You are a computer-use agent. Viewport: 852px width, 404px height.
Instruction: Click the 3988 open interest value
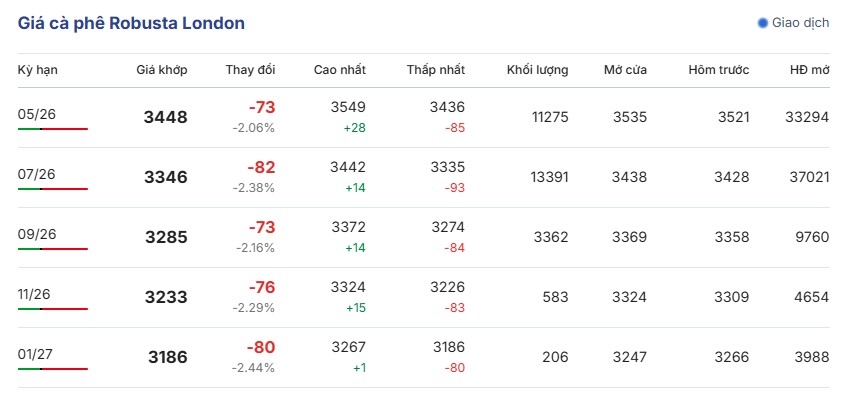pyautogui.click(x=807, y=357)
